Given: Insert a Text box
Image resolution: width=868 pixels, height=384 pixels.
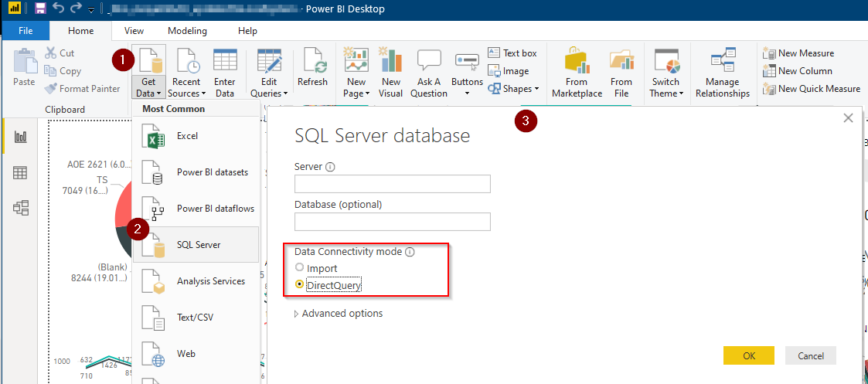Looking at the screenshot, I should pos(512,53).
